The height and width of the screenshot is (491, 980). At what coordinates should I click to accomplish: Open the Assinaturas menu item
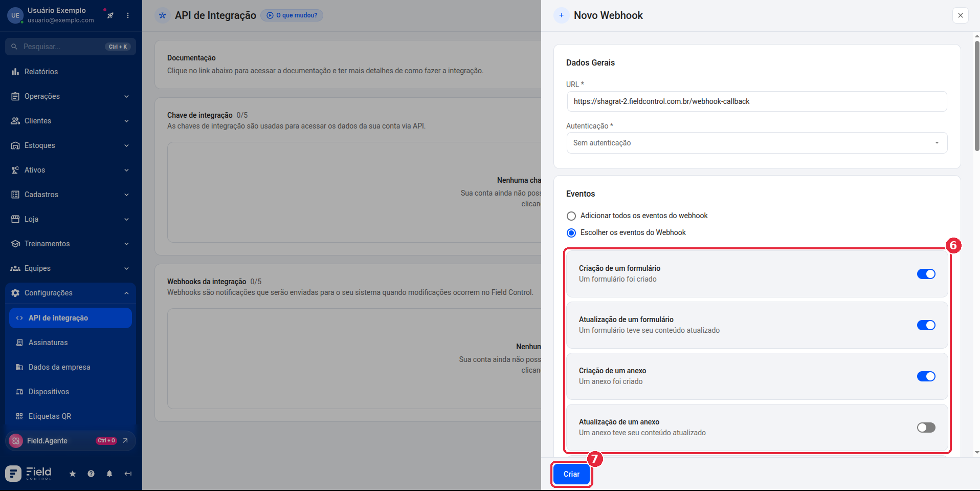coord(71,343)
